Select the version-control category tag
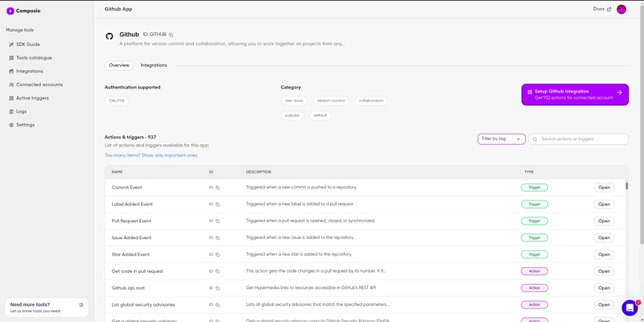The width and height of the screenshot is (644, 322). (331, 101)
